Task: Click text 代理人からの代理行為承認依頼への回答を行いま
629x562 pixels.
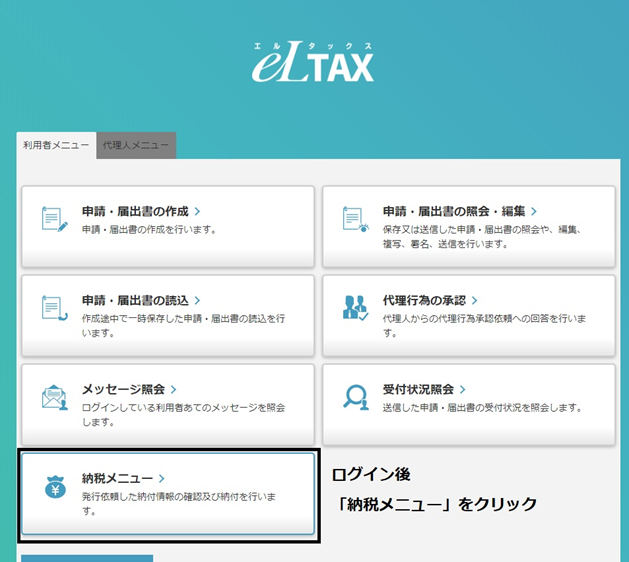Action: pyautogui.click(x=484, y=319)
